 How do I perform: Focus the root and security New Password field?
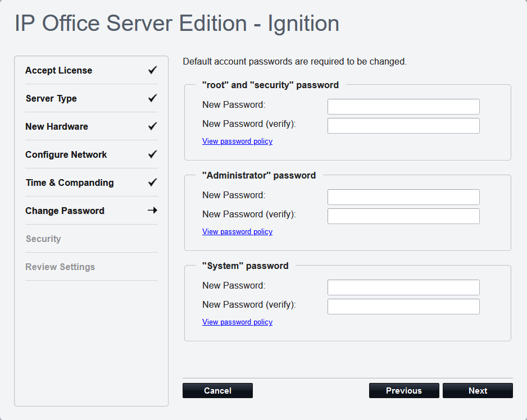(x=403, y=107)
